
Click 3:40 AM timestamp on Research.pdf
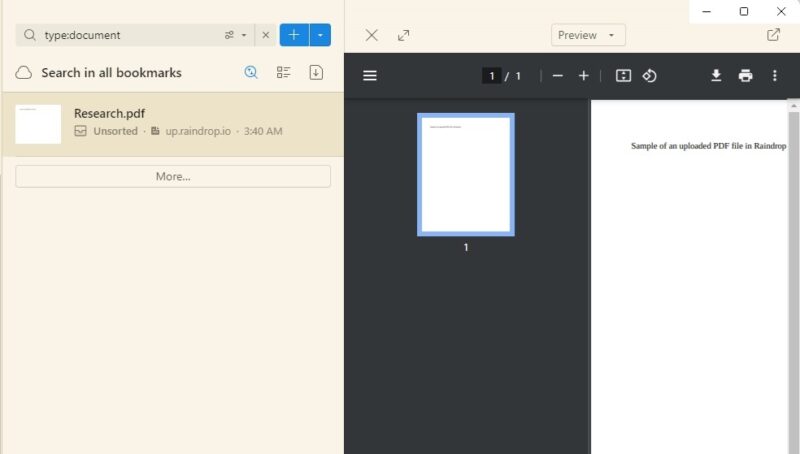[x=263, y=131]
